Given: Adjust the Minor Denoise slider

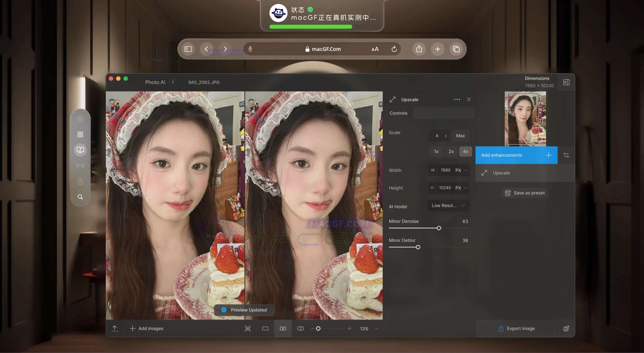Looking at the screenshot, I should [439, 228].
